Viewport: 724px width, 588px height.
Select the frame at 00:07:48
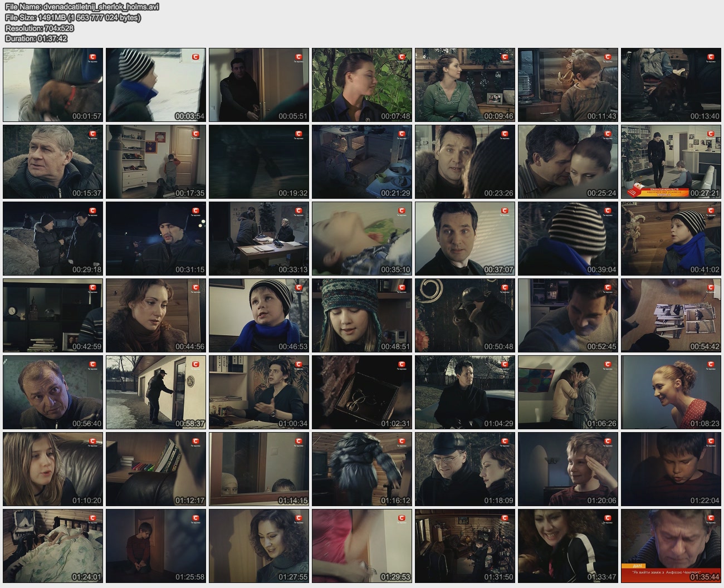(x=362, y=85)
